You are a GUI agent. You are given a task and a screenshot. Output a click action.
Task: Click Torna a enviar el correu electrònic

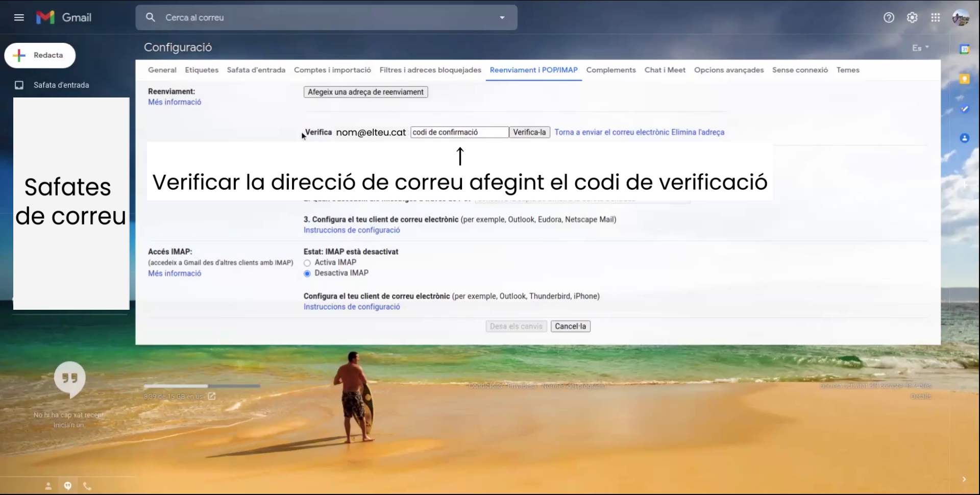tap(611, 132)
